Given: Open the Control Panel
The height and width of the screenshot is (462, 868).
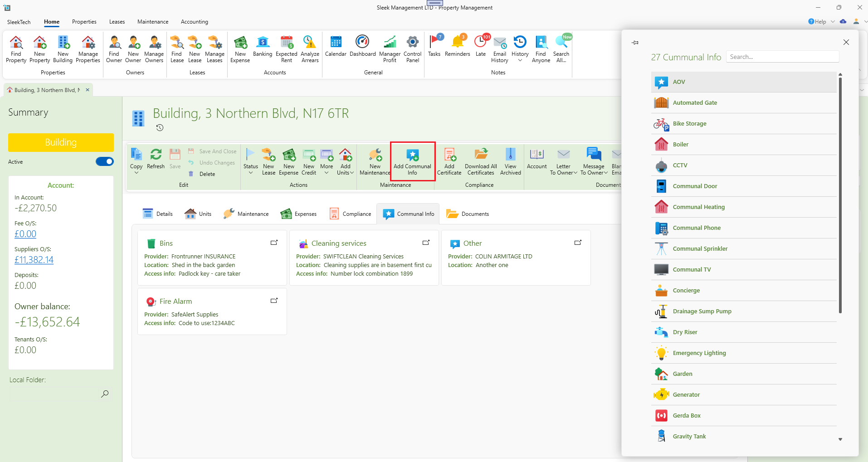Looking at the screenshot, I should pyautogui.click(x=413, y=49).
